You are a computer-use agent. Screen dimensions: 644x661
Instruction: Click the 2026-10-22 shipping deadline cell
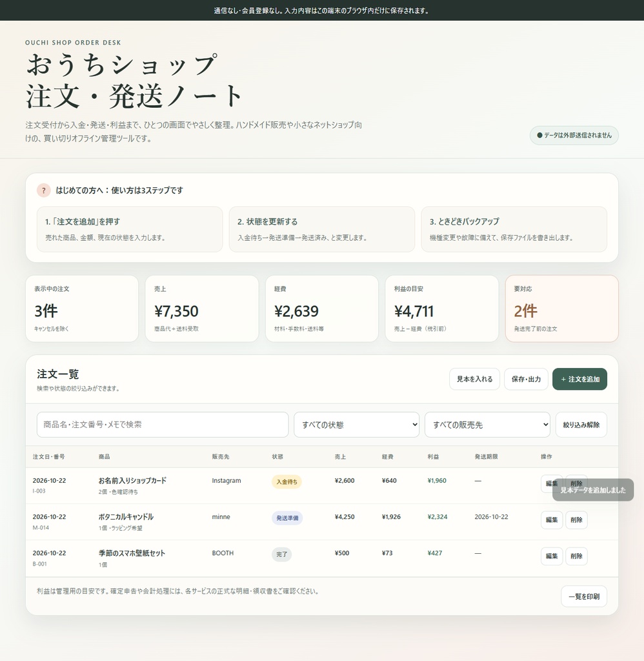pyautogui.click(x=492, y=517)
